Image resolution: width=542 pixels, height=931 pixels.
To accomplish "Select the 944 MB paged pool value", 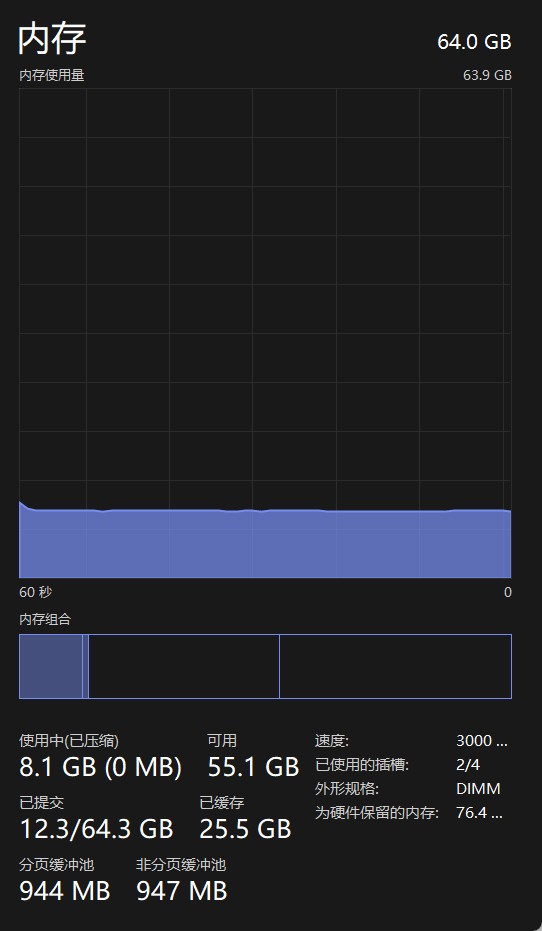I will point(65,891).
